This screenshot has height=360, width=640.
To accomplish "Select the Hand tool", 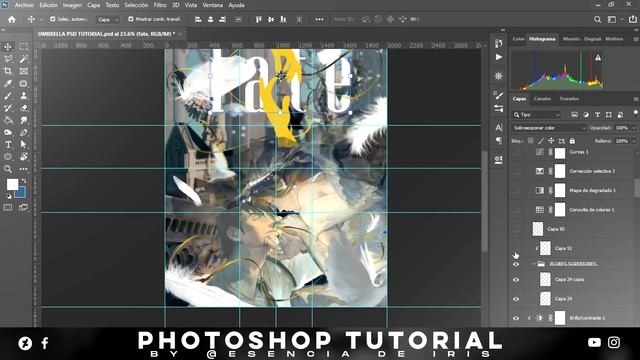I will [x=24, y=157].
